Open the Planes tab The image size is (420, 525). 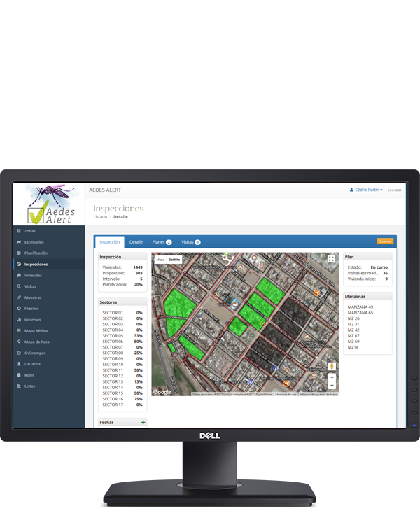tap(162, 241)
